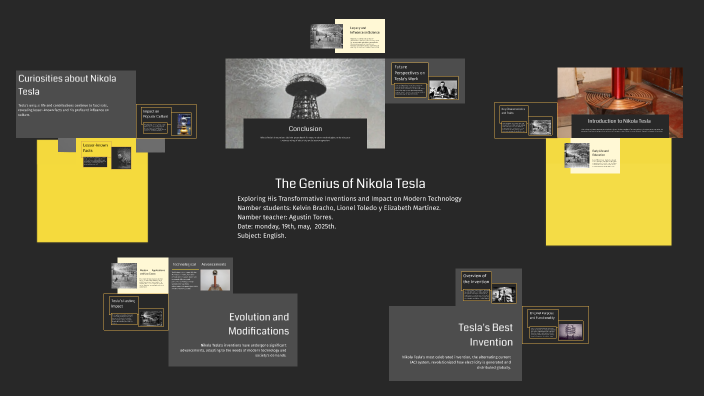Open the Tesla's Best Invention topic
704x396 pixels.
click(x=455, y=343)
